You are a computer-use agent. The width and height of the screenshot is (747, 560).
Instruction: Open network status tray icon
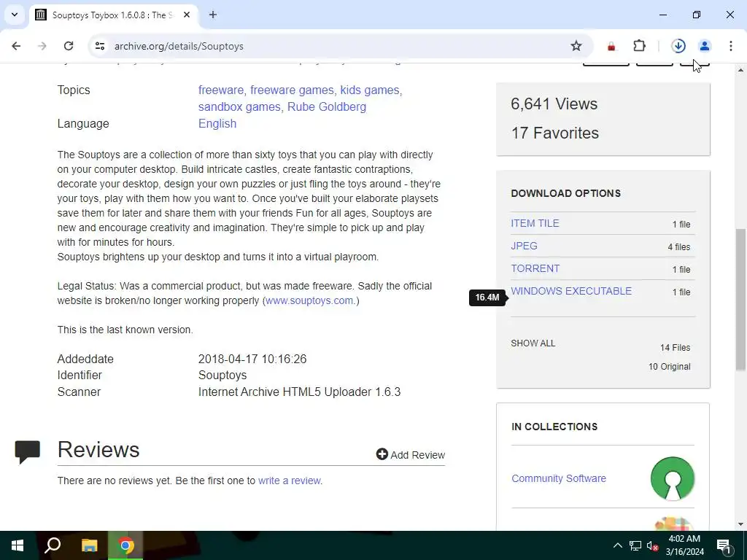coord(635,545)
